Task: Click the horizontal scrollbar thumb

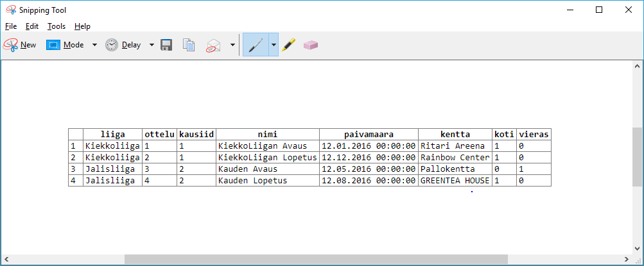Action: [316, 260]
